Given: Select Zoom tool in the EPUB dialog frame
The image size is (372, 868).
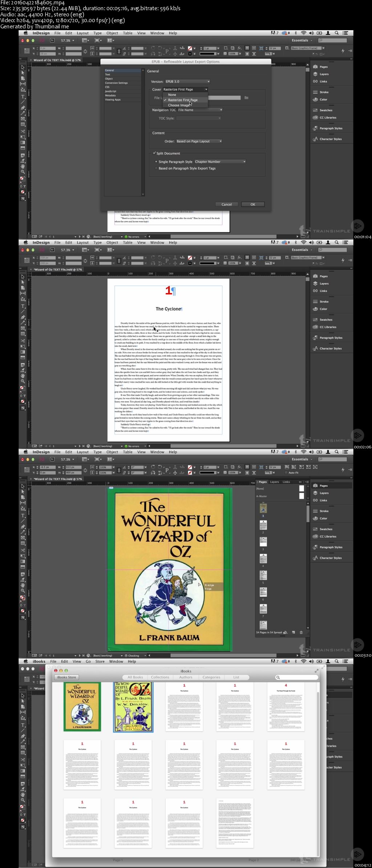Looking at the screenshot, I should (23, 172).
